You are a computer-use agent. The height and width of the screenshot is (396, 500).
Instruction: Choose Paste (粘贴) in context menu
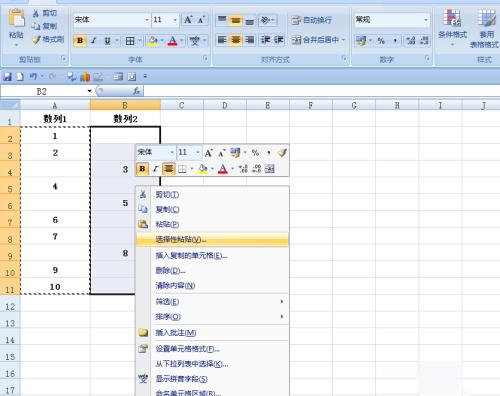(212, 224)
